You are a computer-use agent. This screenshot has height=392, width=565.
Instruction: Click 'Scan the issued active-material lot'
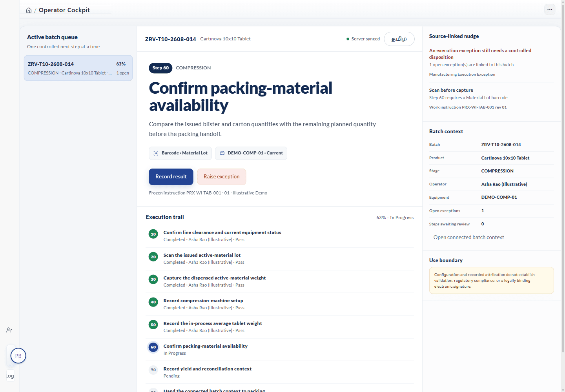pyautogui.click(x=202, y=255)
